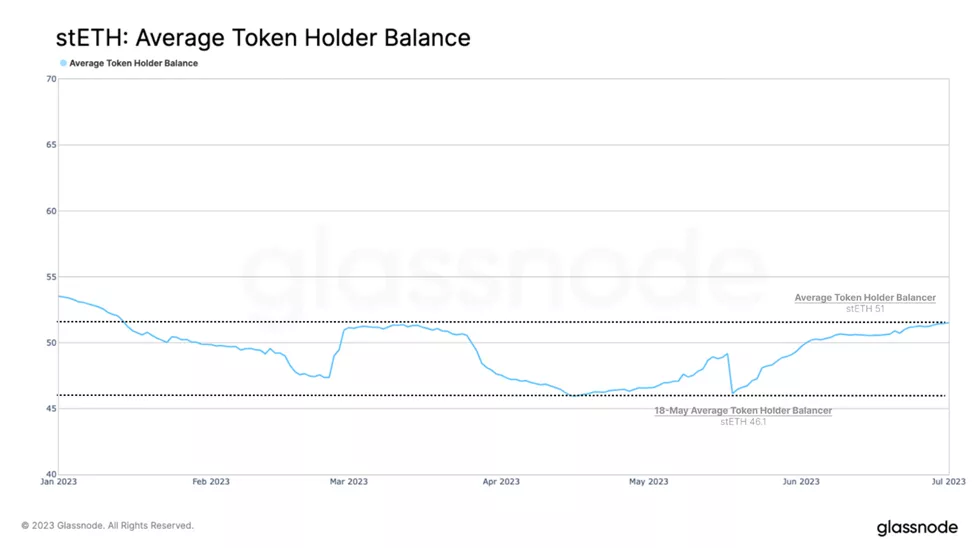
Task: Click the glassnode logo in the bottom right
Action: 916,527
